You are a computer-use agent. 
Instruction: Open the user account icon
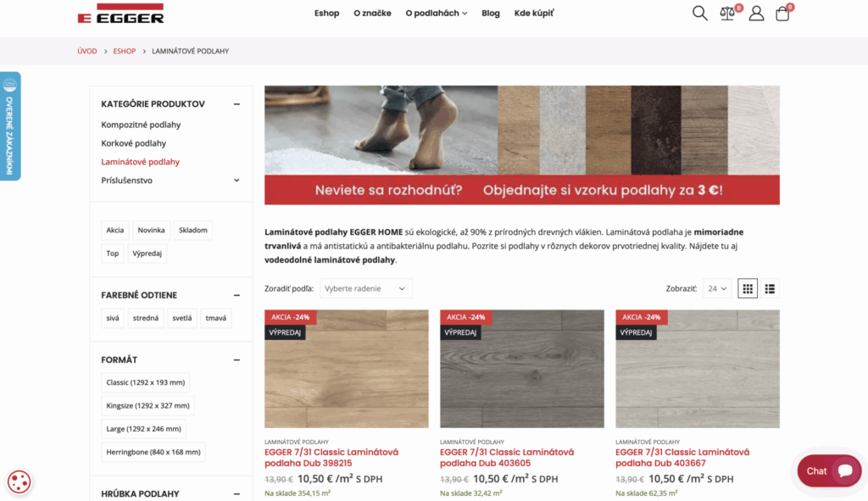[756, 14]
